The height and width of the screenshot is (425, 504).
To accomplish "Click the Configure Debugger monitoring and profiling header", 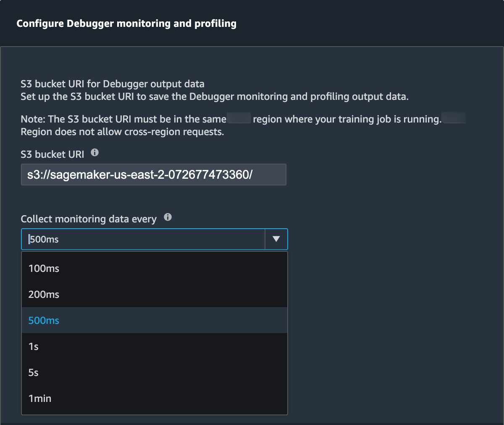I will (x=126, y=23).
